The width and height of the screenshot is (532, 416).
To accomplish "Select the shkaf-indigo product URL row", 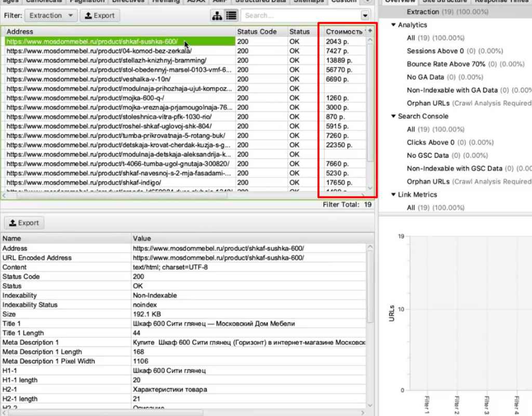I will click(x=119, y=183).
